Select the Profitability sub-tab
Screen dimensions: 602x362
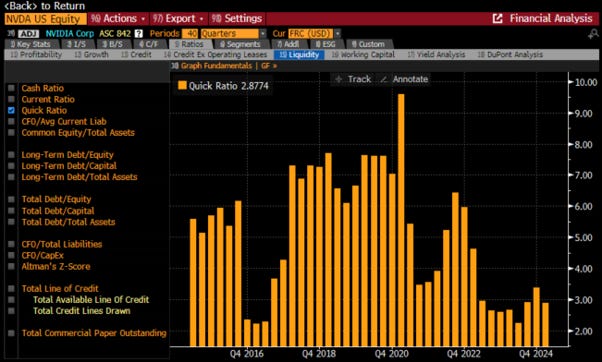(36, 55)
